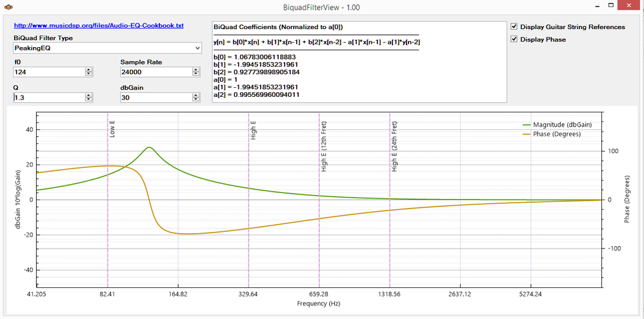Click the b[0] = 1.06783006118883 coefficient line
Image resolution: width=644 pixels, height=319 pixels.
[255, 57]
